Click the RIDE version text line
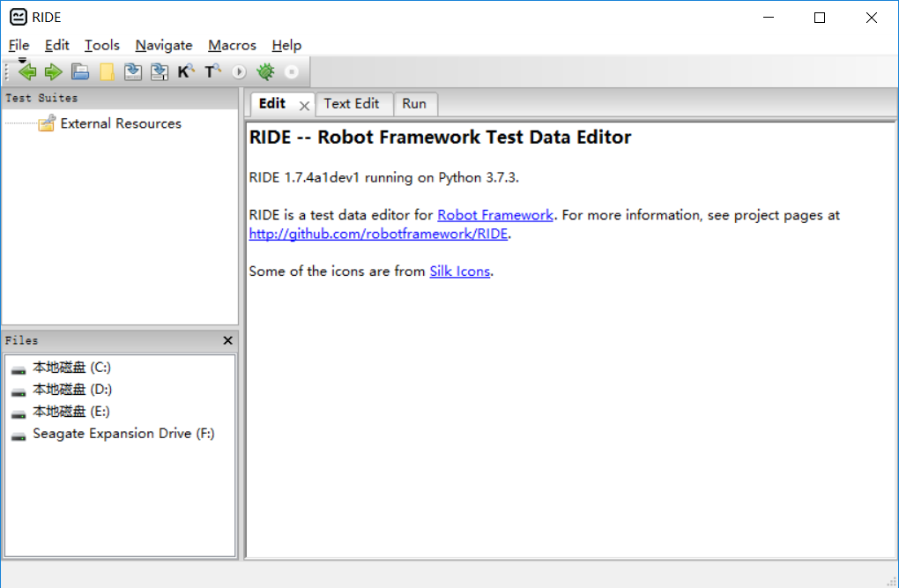The image size is (899, 588). [x=383, y=177]
